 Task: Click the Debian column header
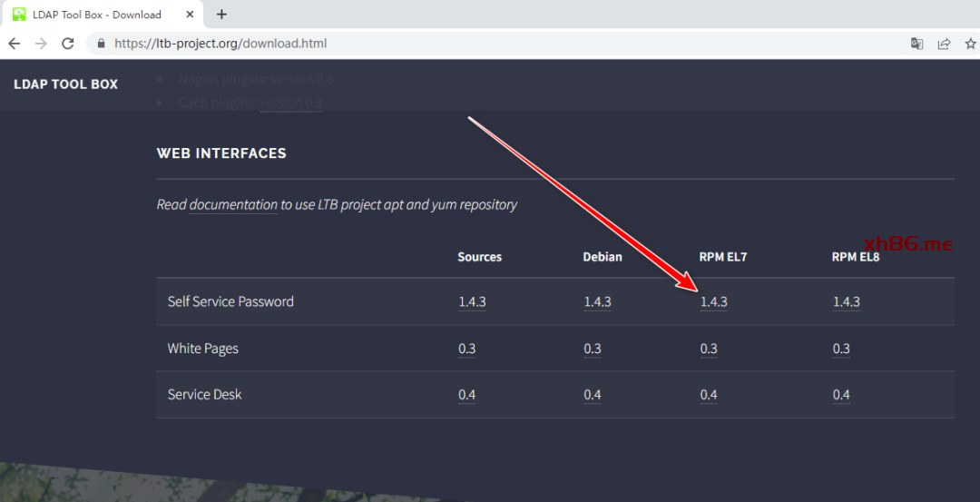603,257
